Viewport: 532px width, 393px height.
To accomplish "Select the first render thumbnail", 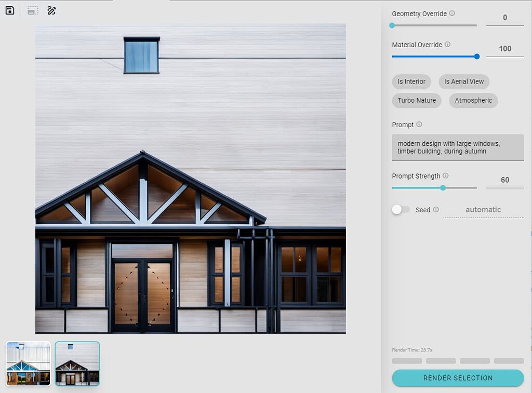I will tap(28, 363).
